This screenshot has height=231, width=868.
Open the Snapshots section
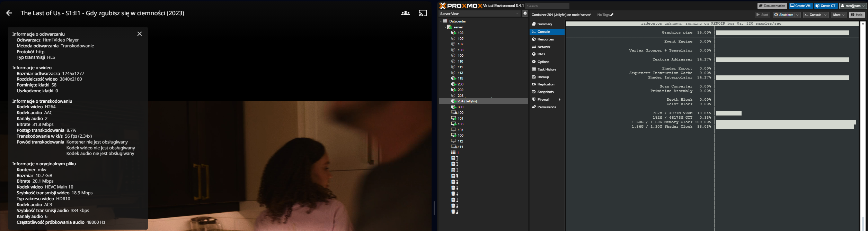point(545,92)
